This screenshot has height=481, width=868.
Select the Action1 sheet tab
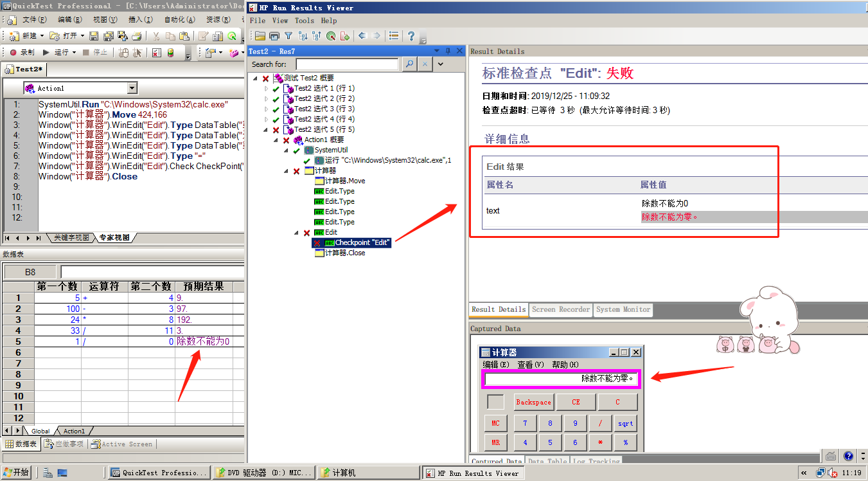coord(74,431)
